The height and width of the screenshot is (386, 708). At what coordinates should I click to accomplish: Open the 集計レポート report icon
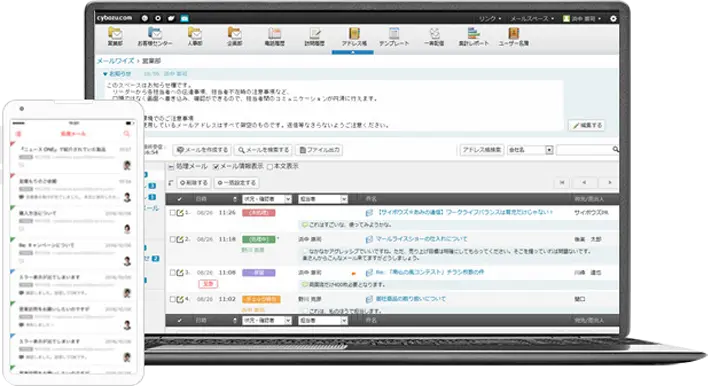(474, 37)
